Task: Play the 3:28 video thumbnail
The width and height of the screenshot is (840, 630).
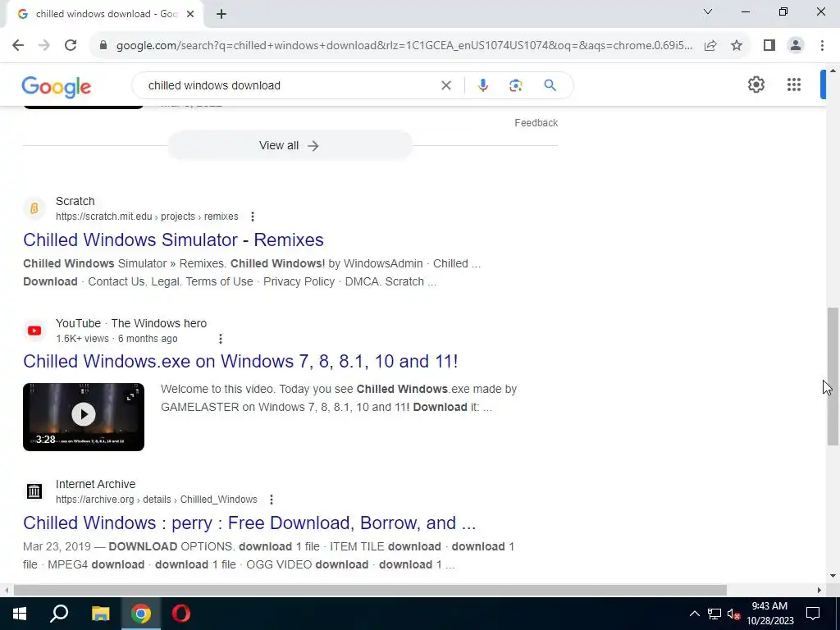Action: [x=84, y=417]
